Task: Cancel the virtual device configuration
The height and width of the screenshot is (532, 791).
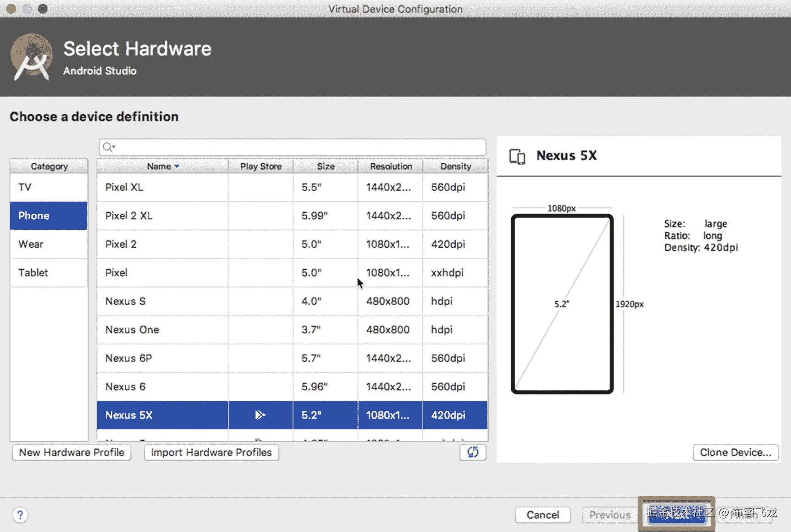Action: click(x=543, y=515)
